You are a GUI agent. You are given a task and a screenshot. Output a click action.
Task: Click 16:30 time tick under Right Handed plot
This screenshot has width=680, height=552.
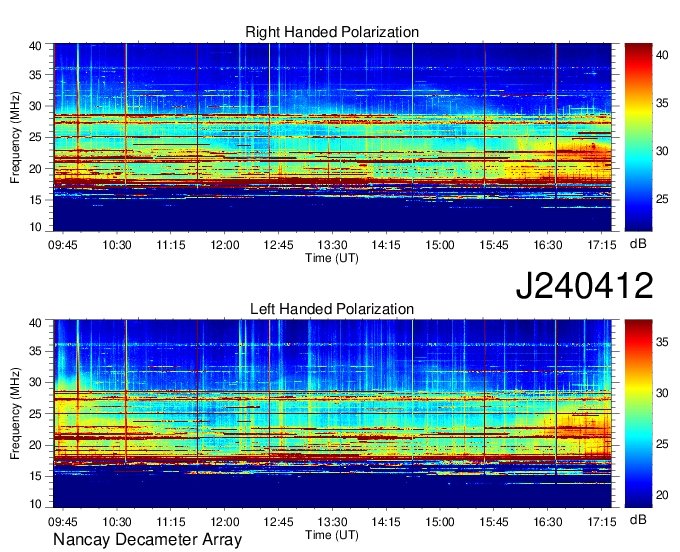(548, 245)
